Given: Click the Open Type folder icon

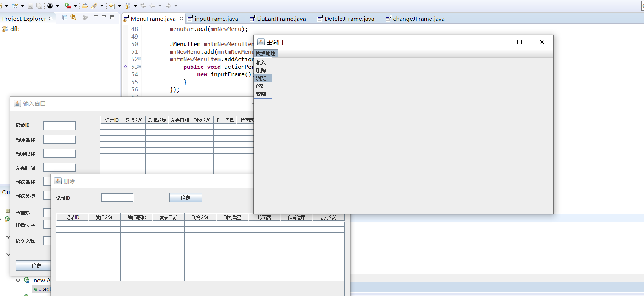Looking at the screenshot, I should pos(85,6).
